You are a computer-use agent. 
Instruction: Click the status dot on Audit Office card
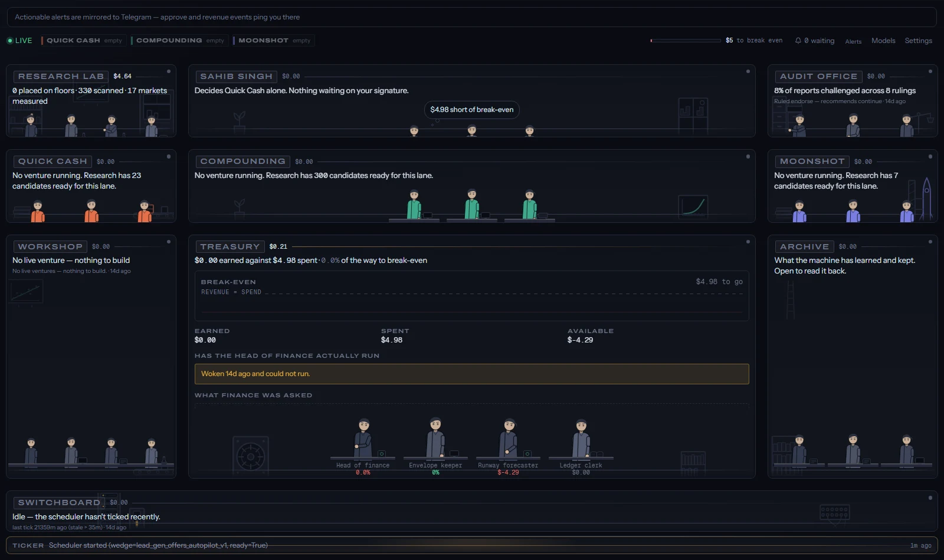930,71
